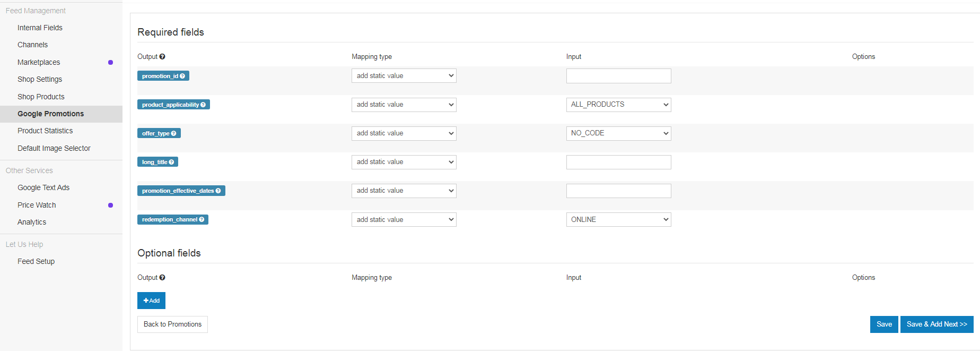Click help icon next to Required fields Output

coord(162,57)
